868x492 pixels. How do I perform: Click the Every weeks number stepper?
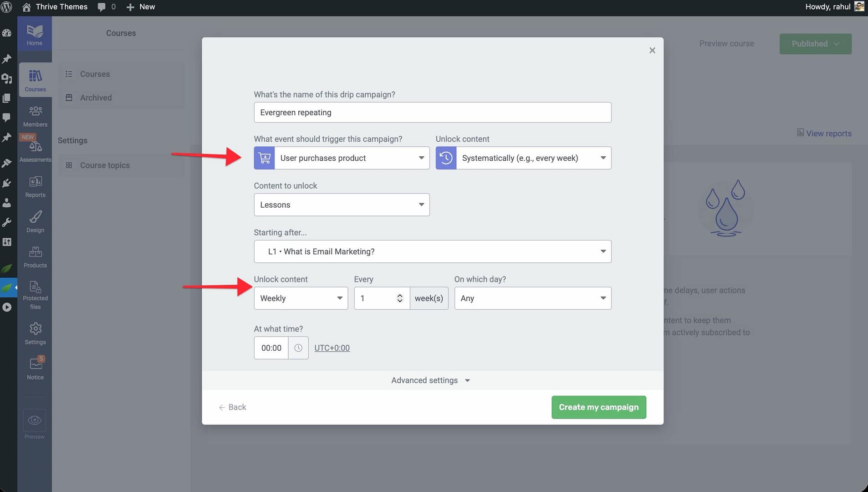pos(399,298)
